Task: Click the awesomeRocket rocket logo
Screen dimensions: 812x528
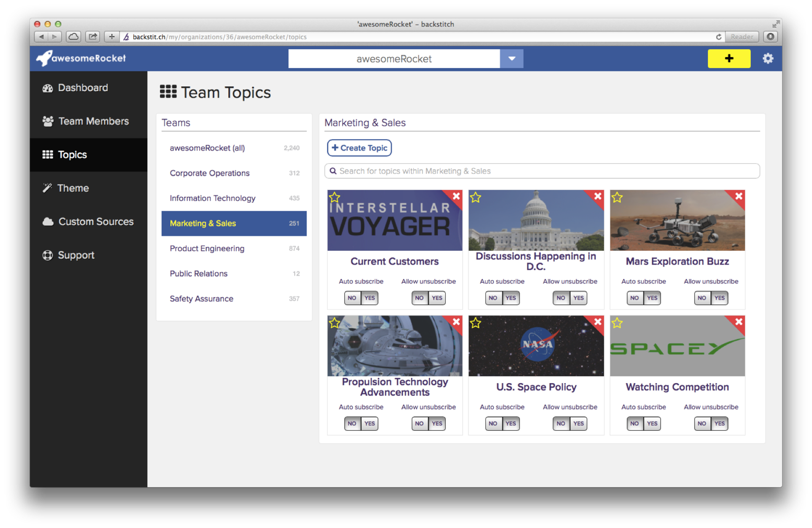Action: pyautogui.click(x=81, y=58)
